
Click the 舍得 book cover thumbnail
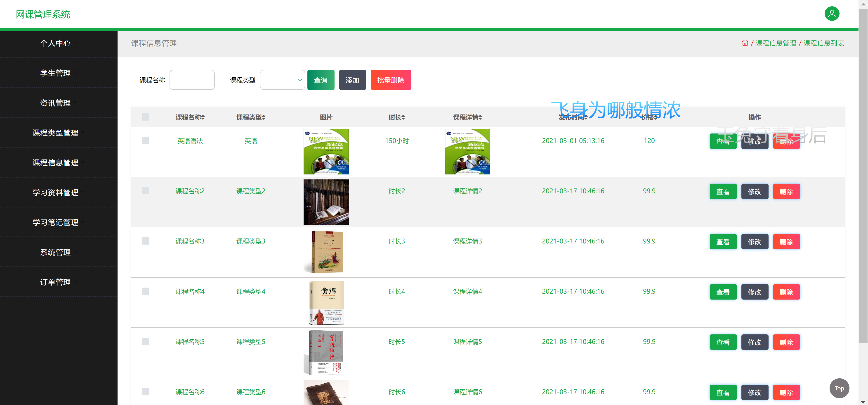point(326,303)
